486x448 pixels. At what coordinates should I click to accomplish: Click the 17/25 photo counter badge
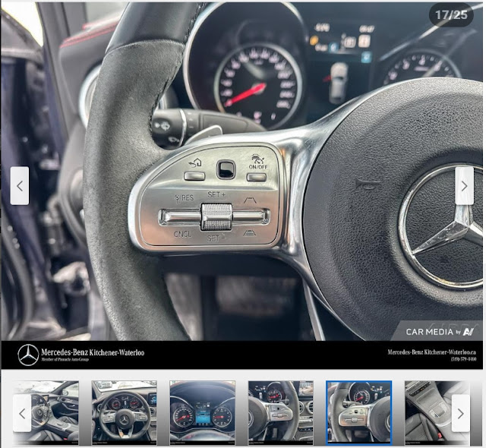coord(451,14)
